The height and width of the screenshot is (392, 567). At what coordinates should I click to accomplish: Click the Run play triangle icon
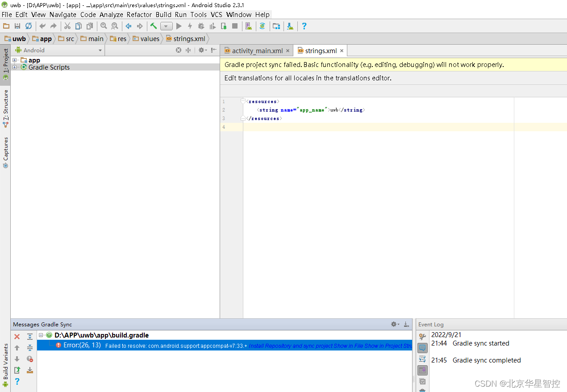(x=179, y=26)
